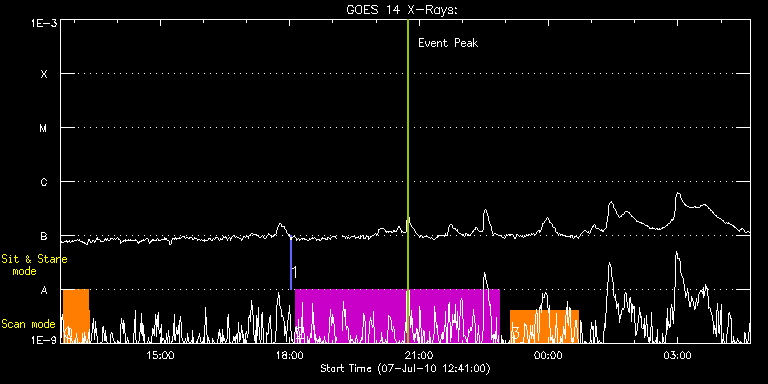The width and height of the screenshot is (768, 384).
Task: Click the green Event Peak vertical line
Action: 408,181
